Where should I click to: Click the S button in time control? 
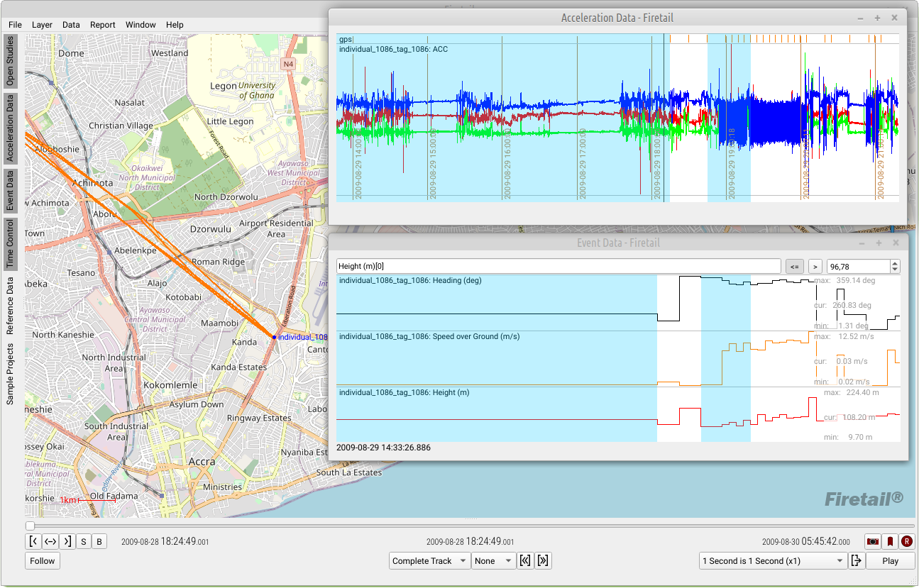[x=83, y=541]
